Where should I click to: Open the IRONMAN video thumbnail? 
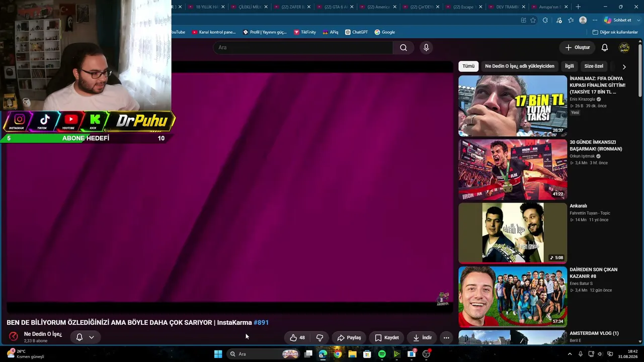click(513, 169)
